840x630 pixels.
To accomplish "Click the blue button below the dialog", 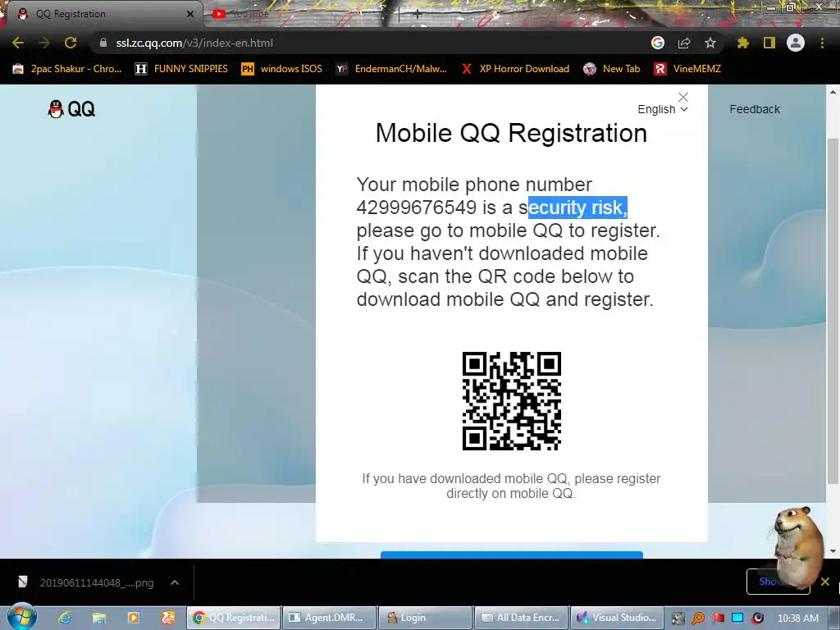I will tap(512, 555).
